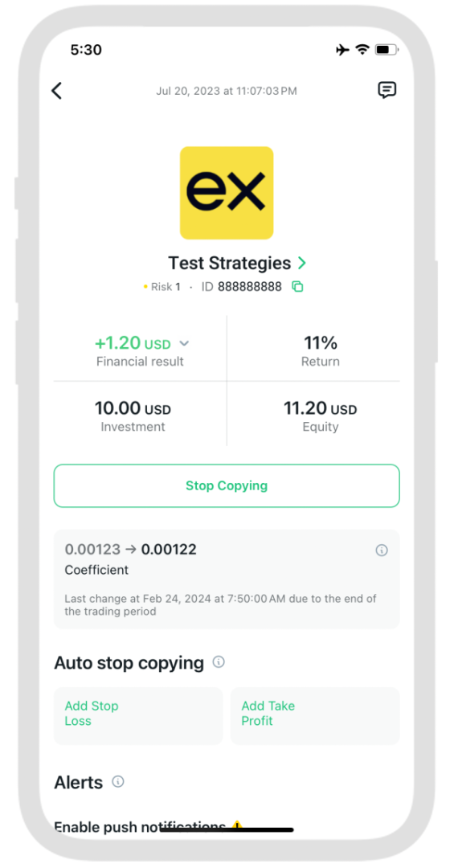Tap the battery status icon

pyautogui.click(x=386, y=51)
